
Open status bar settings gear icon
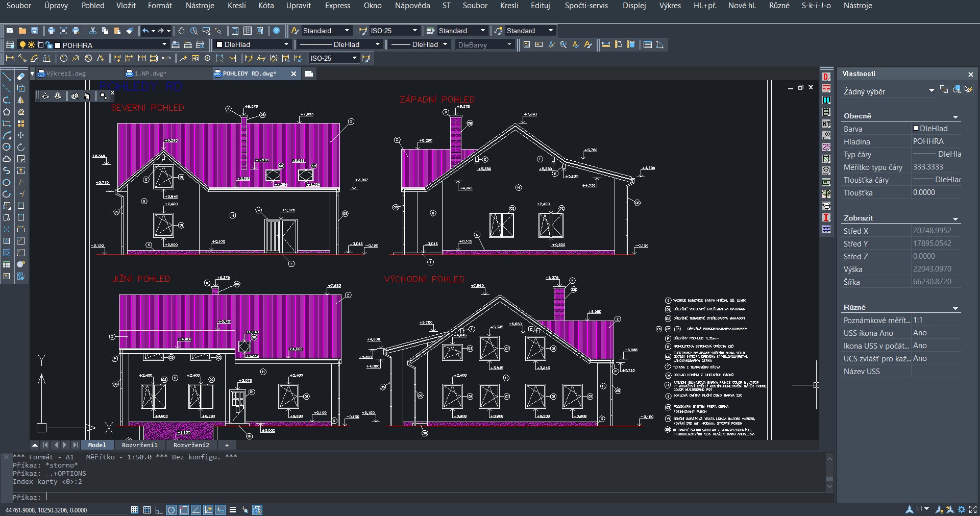(x=962, y=509)
